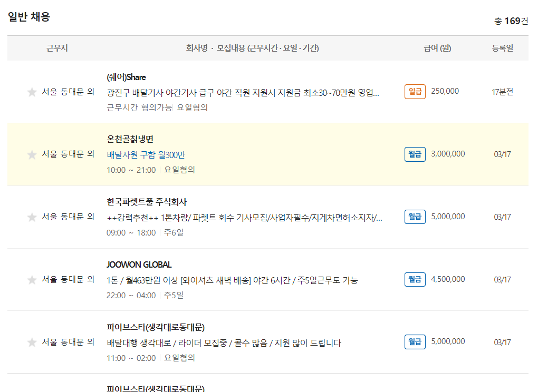Click the 일반 채용 section heading
The image size is (538, 392).
coord(29,17)
